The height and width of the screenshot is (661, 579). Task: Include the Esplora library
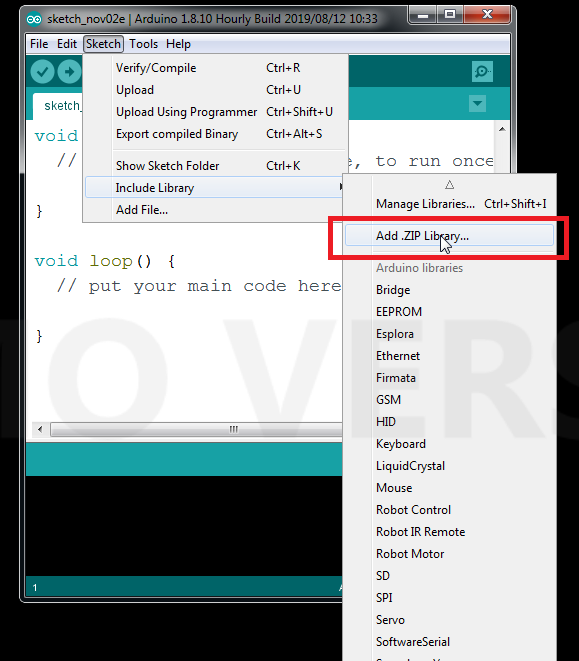450,334
